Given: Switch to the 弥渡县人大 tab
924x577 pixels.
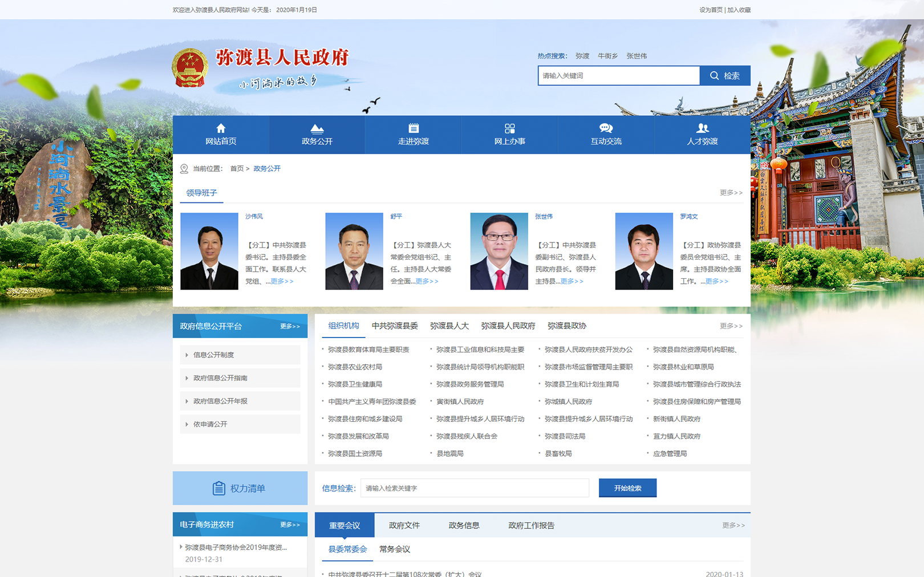Looking at the screenshot, I should tap(449, 326).
